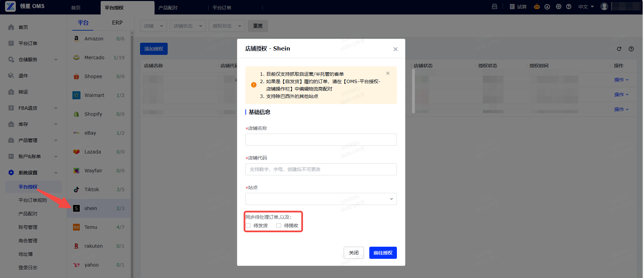
Task: Open the help icon beside the refresh icon
Action: pyautogui.click(x=631, y=49)
